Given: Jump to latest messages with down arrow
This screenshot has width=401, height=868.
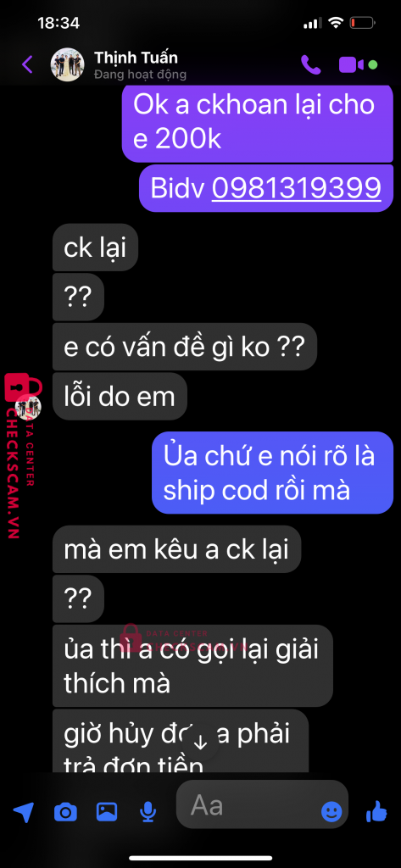Looking at the screenshot, I should point(200,743).
